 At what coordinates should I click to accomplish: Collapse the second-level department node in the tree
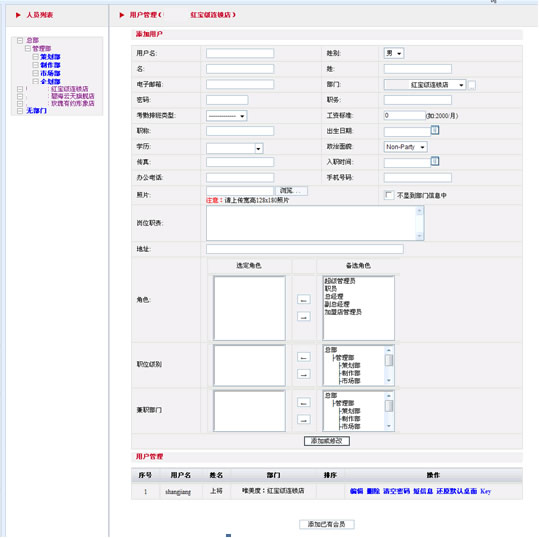(x=28, y=48)
